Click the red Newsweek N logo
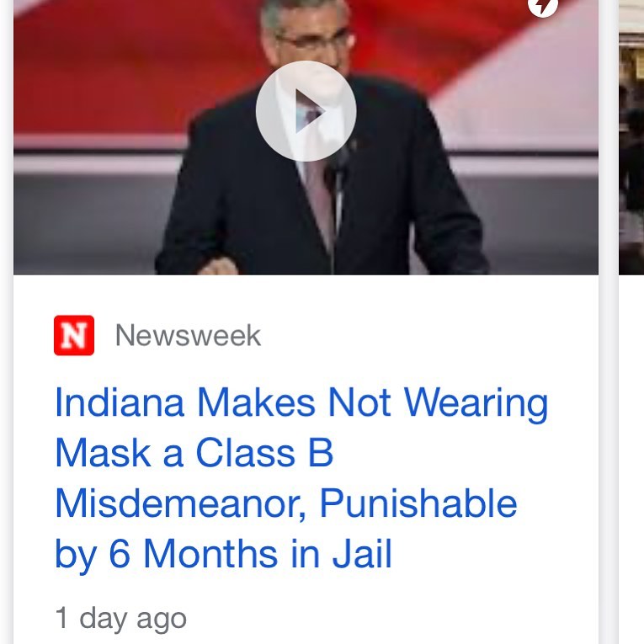This screenshot has width=644, height=644. click(x=74, y=335)
